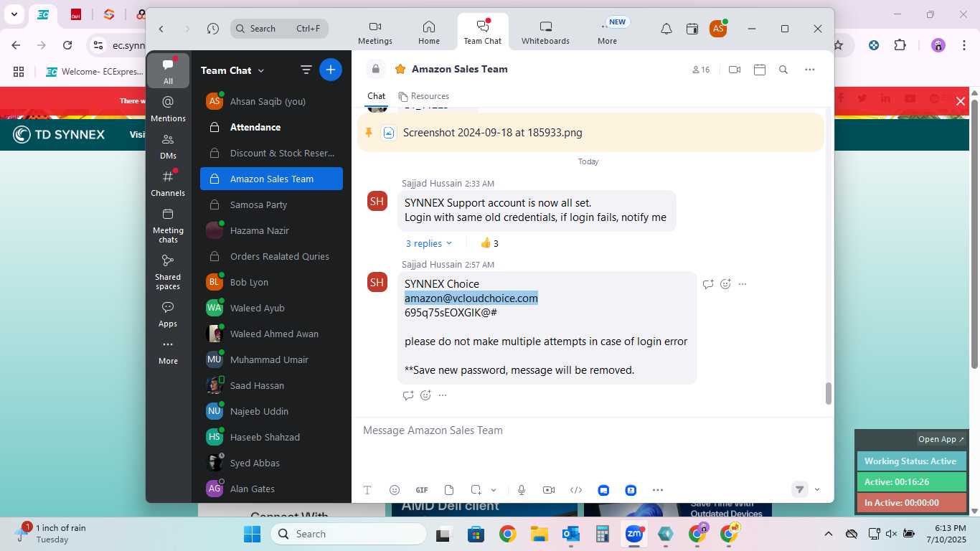This screenshot has height=551, width=980.
Task: Open chat with Waleed Ayub
Action: pos(271,308)
